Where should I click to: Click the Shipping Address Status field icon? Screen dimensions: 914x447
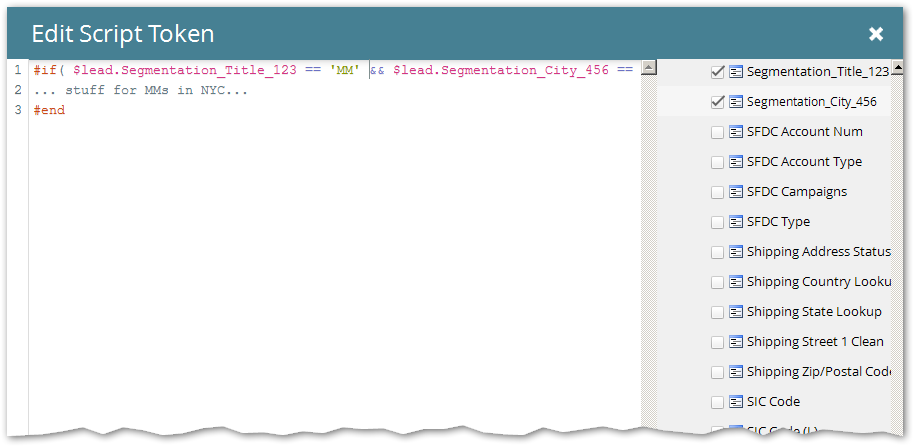coord(736,252)
